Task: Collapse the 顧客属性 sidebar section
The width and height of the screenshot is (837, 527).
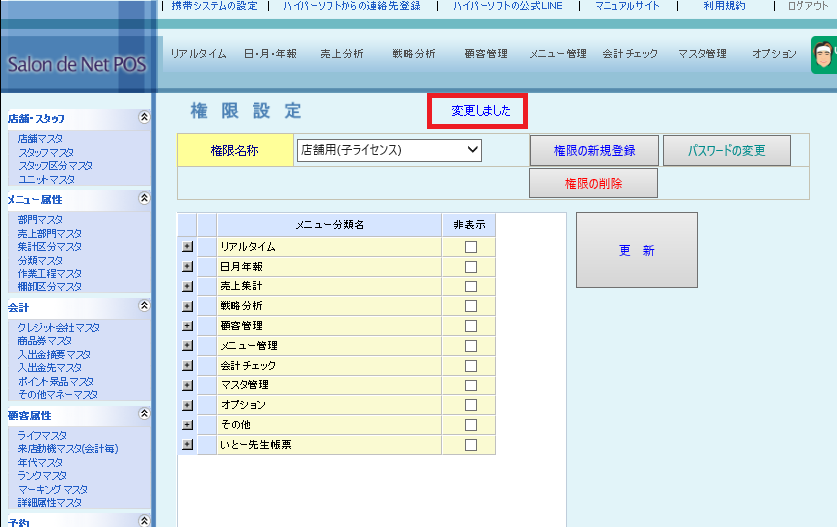Action: (144, 414)
